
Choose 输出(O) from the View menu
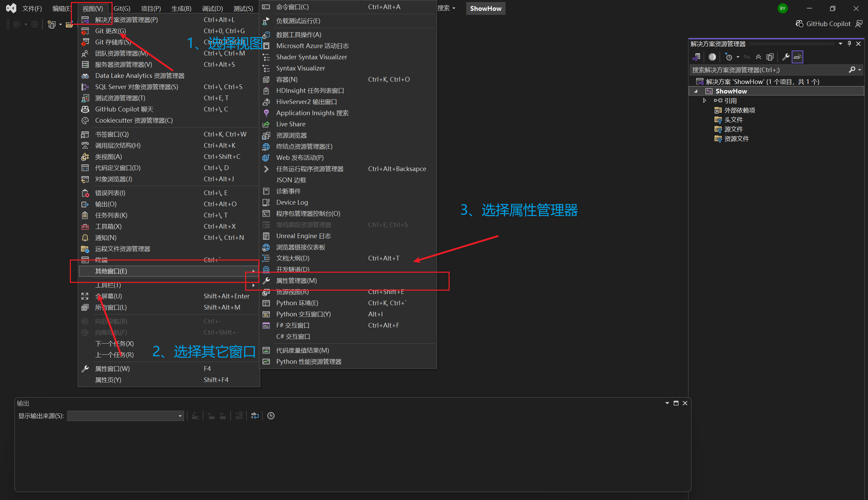169,204
